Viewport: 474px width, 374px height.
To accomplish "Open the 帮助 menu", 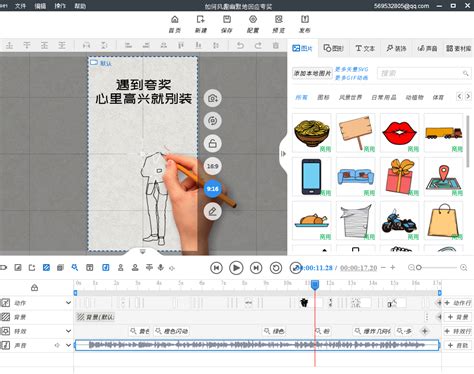I will coord(80,6).
